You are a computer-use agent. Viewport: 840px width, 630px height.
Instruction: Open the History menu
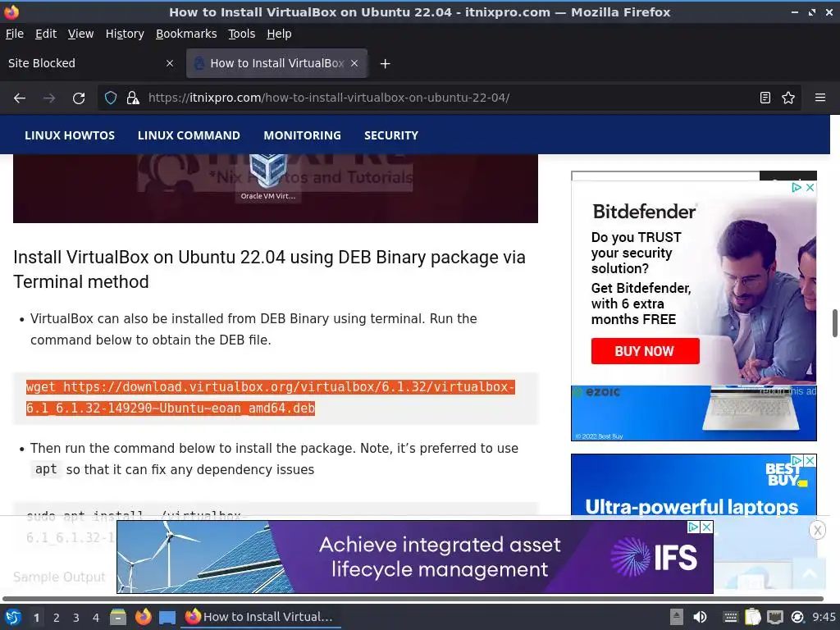click(125, 34)
